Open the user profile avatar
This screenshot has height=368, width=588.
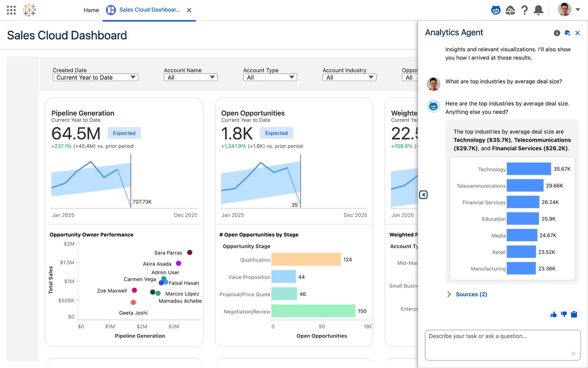click(564, 10)
